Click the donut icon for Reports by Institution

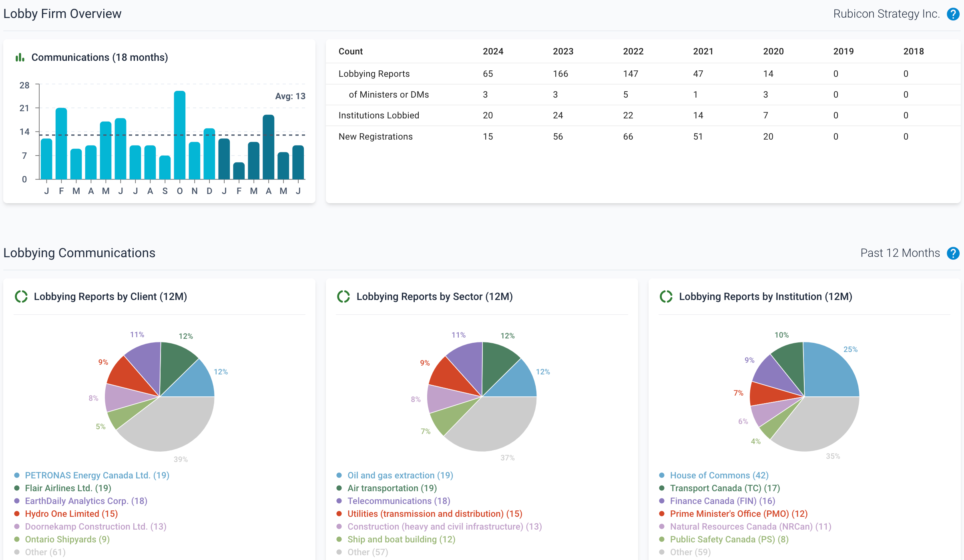coord(666,296)
